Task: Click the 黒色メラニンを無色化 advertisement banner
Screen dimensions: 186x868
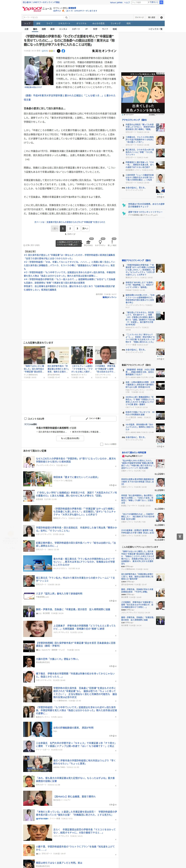Action: [x=143, y=94]
